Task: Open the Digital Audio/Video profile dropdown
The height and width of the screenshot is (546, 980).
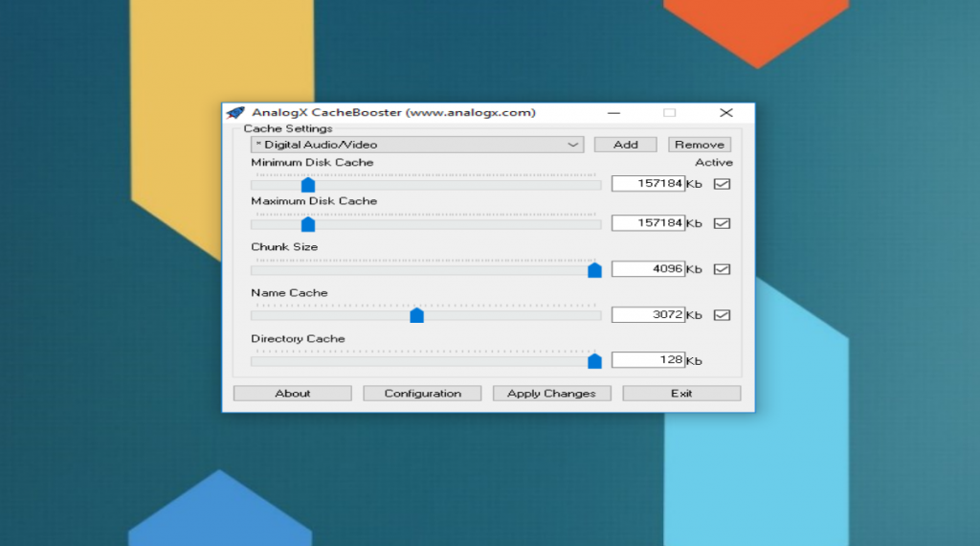Action: point(417,145)
